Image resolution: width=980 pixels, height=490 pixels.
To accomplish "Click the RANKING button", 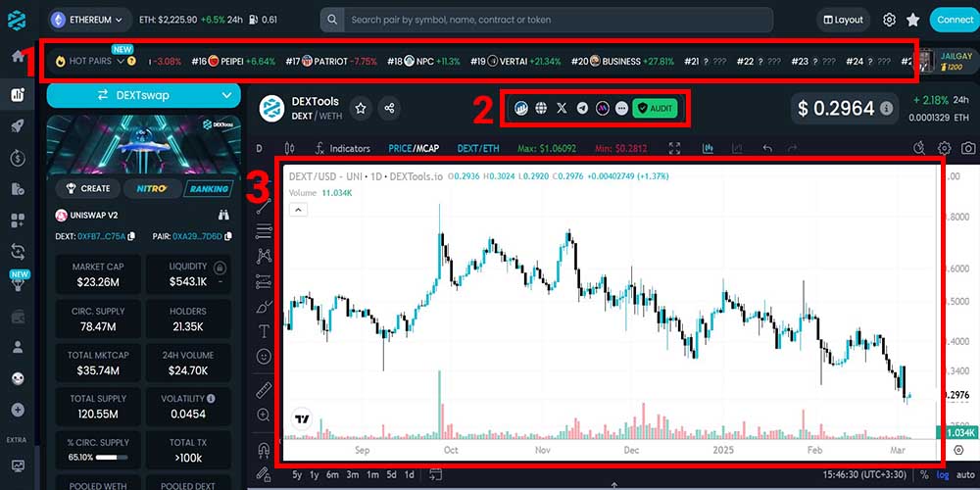I will tap(209, 188).
